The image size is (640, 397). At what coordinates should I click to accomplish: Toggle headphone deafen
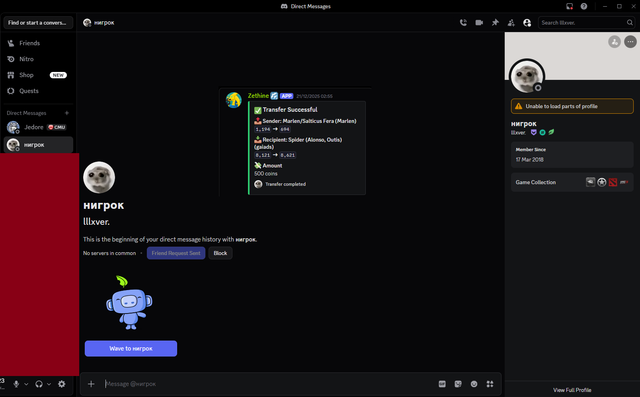[x=39, y=384]
